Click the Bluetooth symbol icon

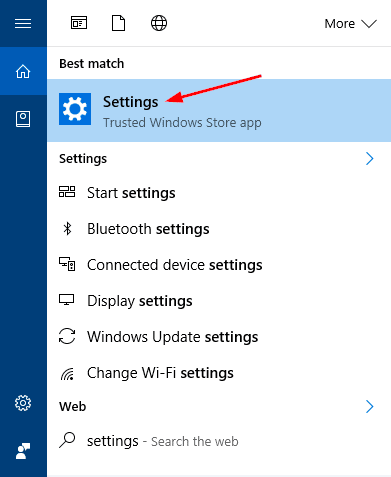(x=68, y=229)
